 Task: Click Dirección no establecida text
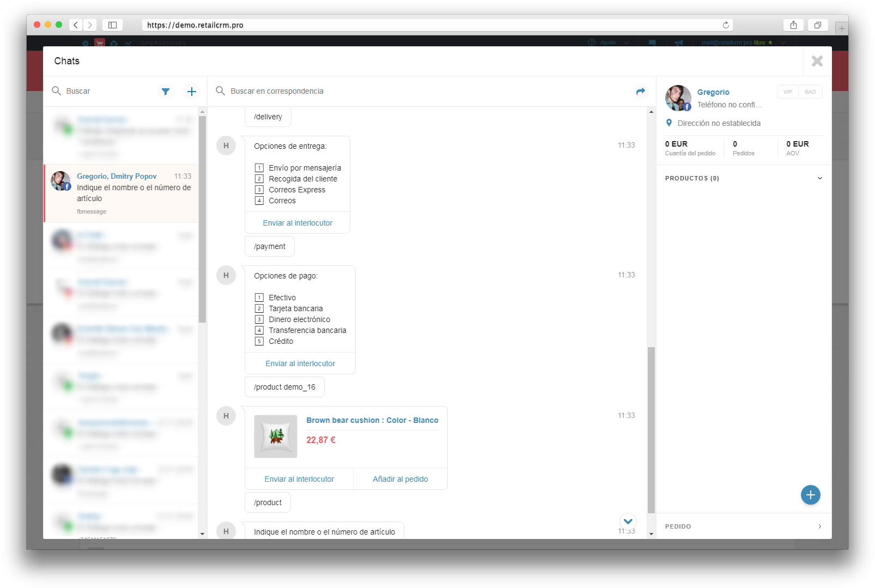pos(719,123)
